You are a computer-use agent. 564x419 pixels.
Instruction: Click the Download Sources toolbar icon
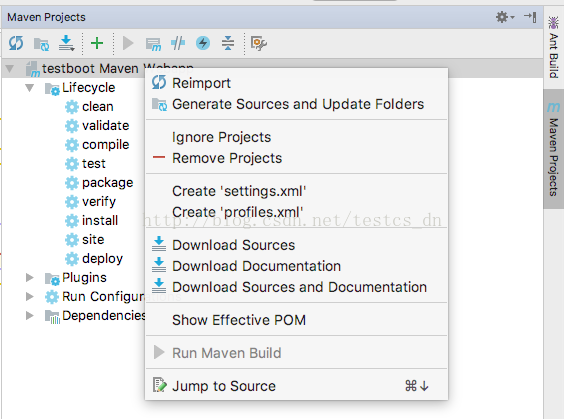(x=67, y=43)
